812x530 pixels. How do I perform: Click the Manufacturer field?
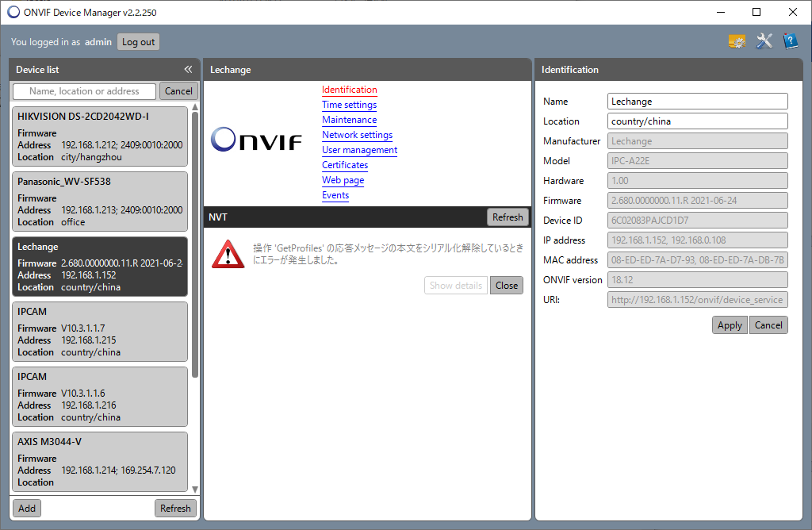pyautogui.click(x=698, y=141)
